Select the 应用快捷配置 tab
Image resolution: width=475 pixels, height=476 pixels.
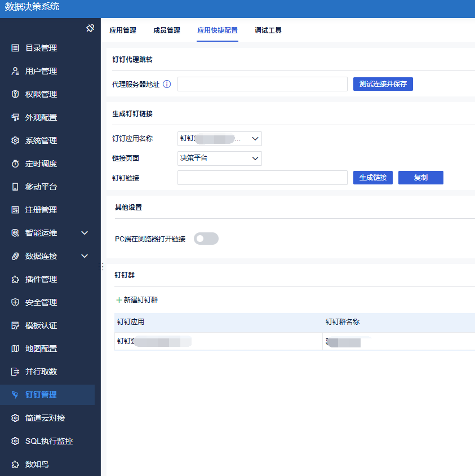click(x=217, y=30)
